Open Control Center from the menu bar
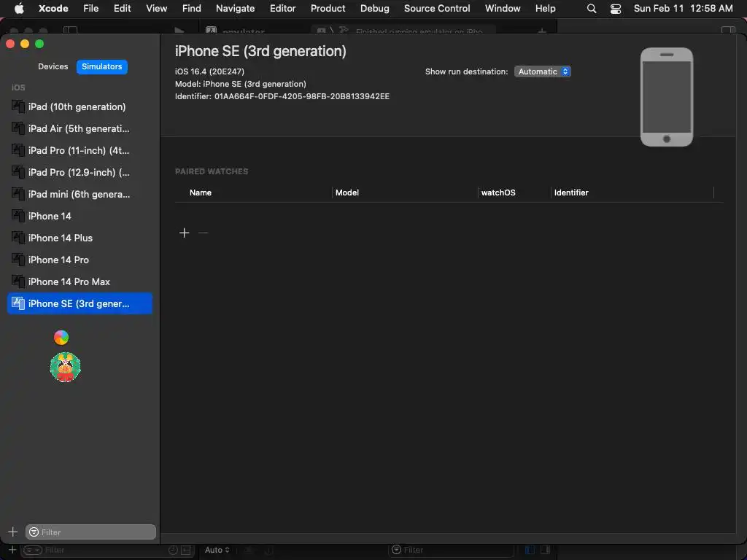 pyautogui.click(x=616, y=9)
